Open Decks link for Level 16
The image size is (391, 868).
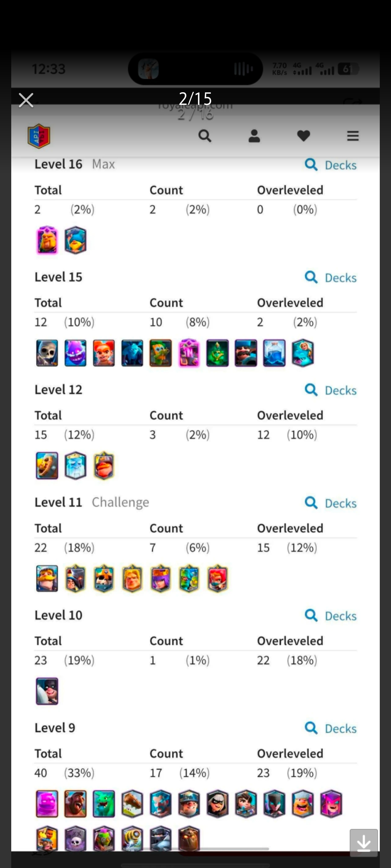point(331,165)
